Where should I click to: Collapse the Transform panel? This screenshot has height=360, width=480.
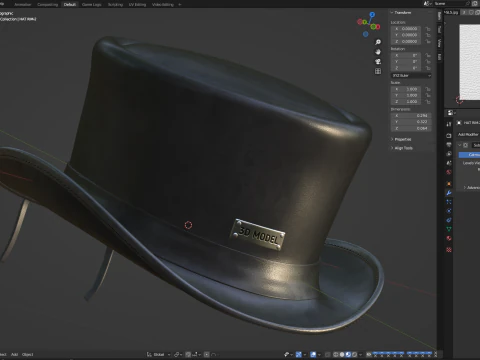[x=392, y=13]
